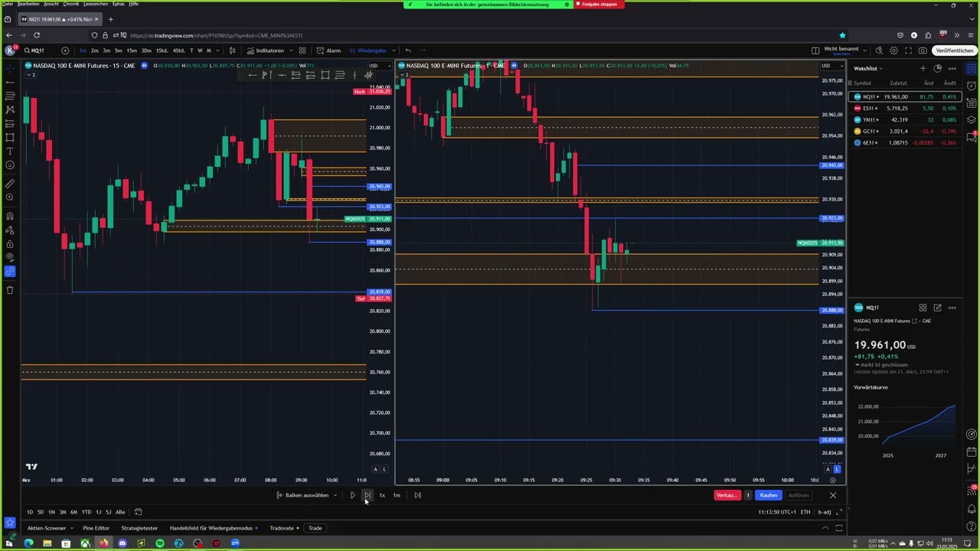Screen dimensions: 980x551
Task: Open the Indikatoren dialog
Action: tap(265, 51)
